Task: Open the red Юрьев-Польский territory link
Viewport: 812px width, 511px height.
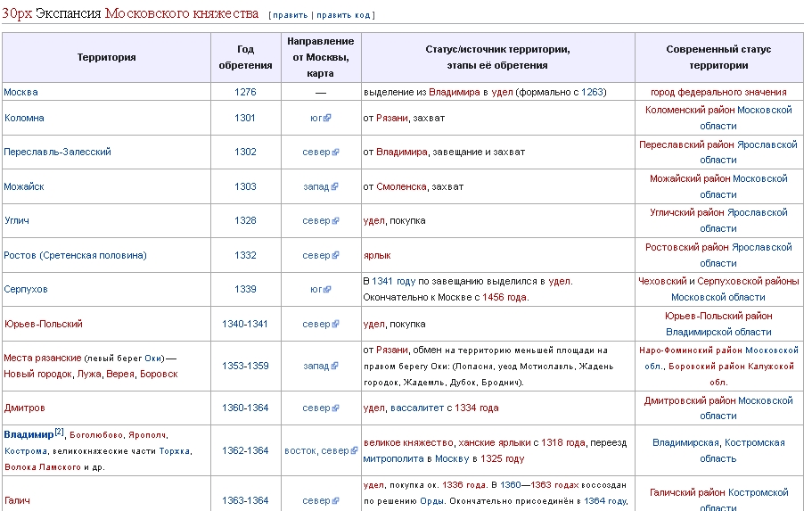Action: 44,324
